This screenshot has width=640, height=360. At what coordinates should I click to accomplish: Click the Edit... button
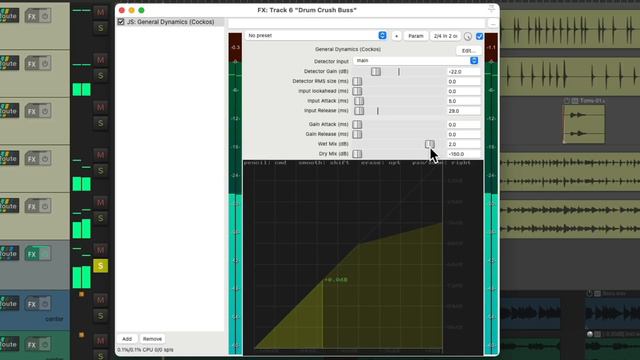tap(468, 51)
